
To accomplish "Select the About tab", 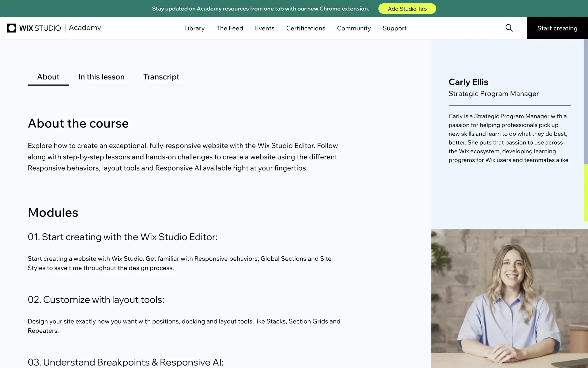I will pos(48,77).
